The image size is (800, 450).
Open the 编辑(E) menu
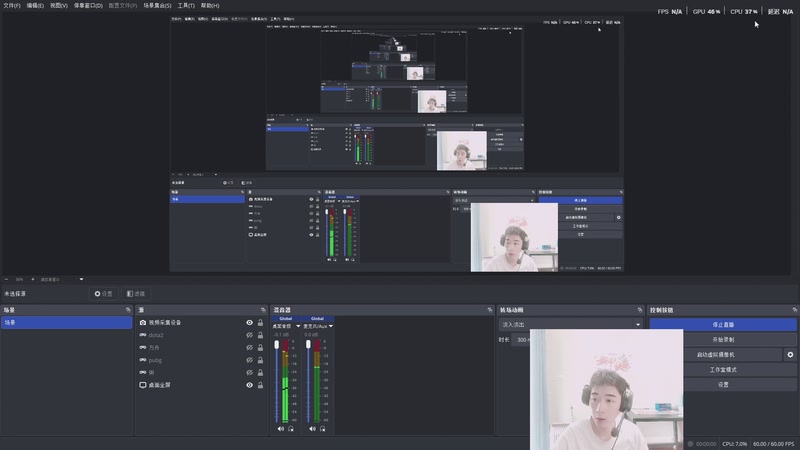[x=35, y=6]
